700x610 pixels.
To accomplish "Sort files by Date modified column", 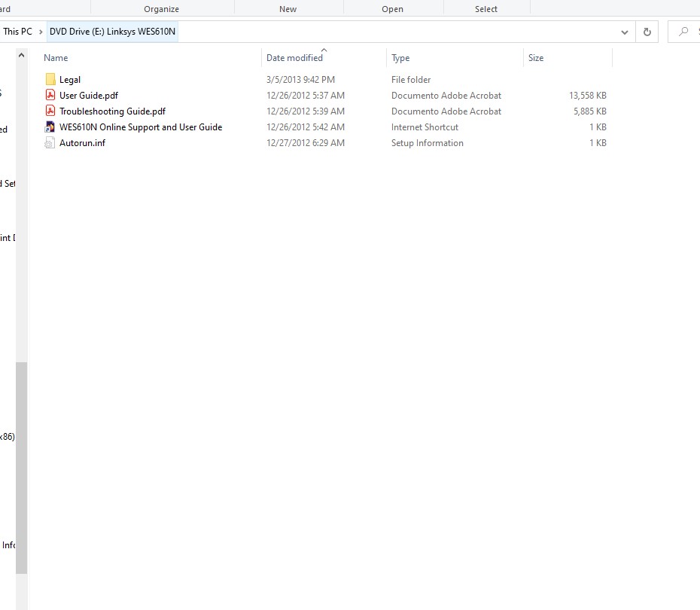I will (x=294, y=58).
